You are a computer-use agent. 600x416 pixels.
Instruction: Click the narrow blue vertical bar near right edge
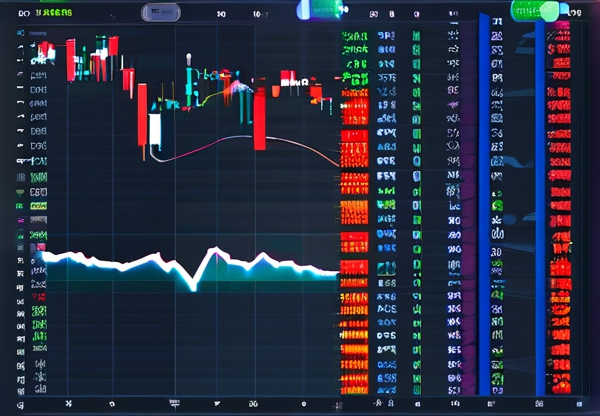click(x=540, y=200)
